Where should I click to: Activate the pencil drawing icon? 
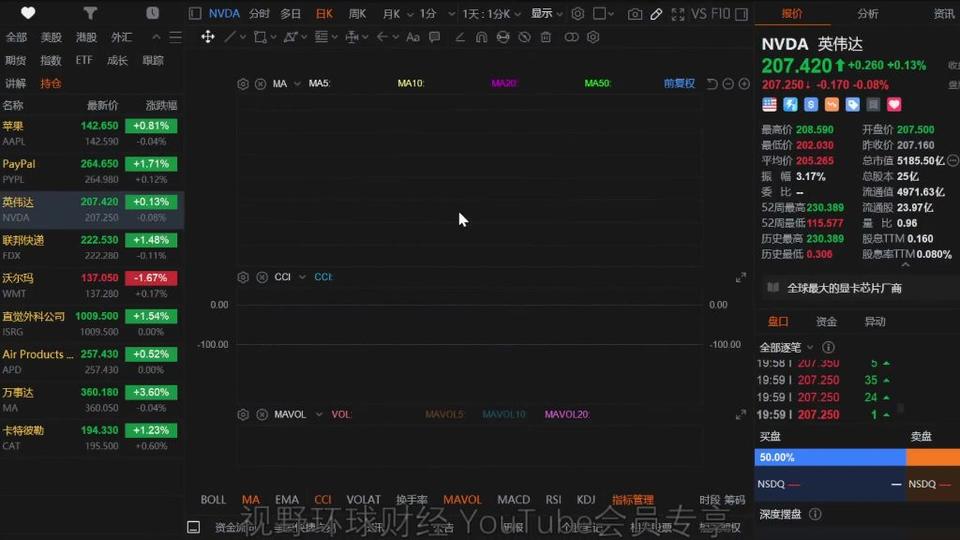[x=656, y=13]
